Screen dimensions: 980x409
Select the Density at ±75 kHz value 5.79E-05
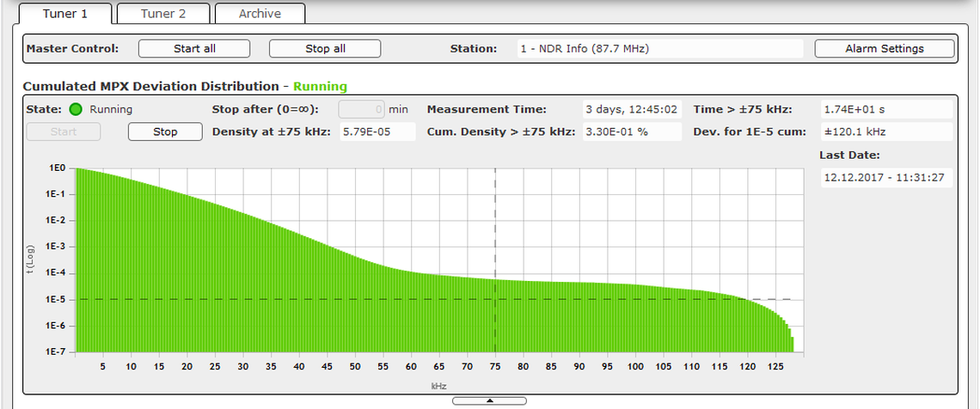point(377,131)
